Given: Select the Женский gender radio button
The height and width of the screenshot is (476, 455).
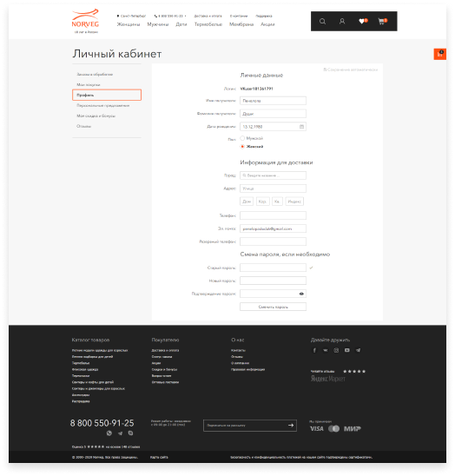Looking at the screenshot, I should [242, 146].
